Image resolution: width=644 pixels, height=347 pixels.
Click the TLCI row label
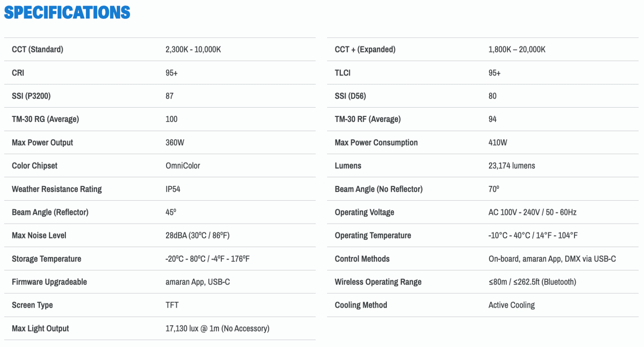[x=343, y=73]
